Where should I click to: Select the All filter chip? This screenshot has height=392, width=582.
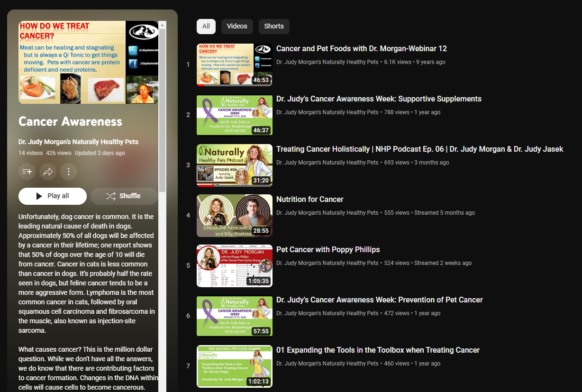click(206, 27)
